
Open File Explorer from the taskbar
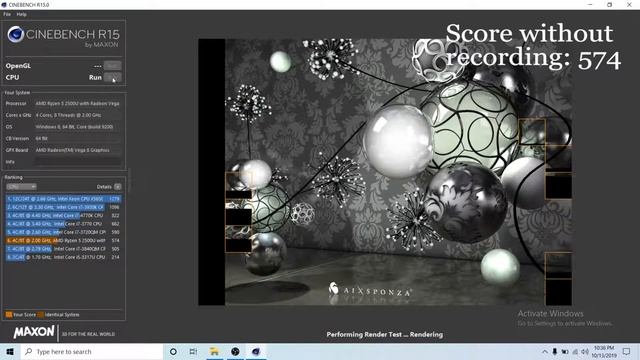coord(214,351)
